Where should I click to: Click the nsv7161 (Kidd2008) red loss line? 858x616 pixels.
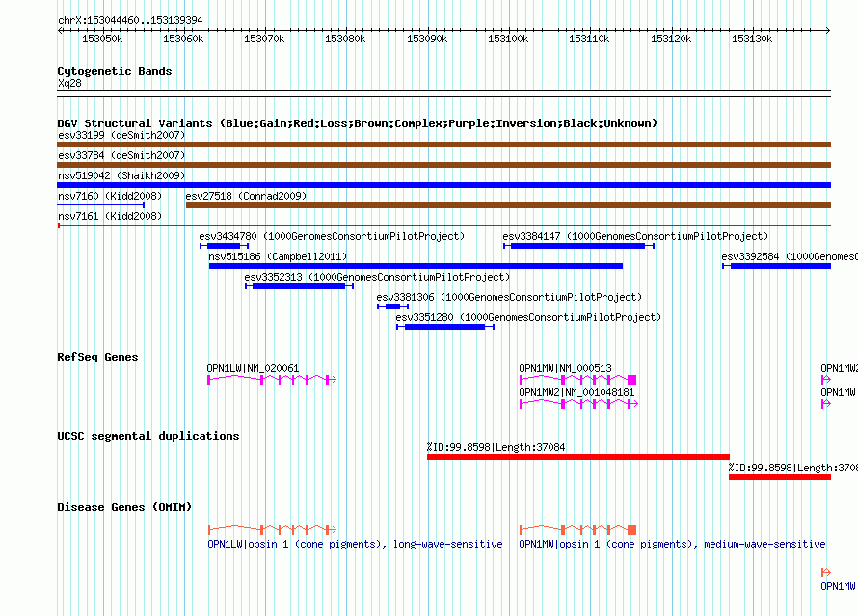coord(443,226)
